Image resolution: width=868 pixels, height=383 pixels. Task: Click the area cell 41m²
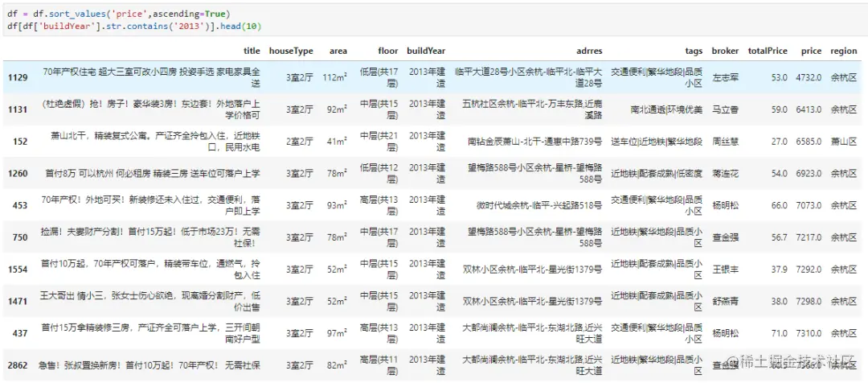[337, 142]
